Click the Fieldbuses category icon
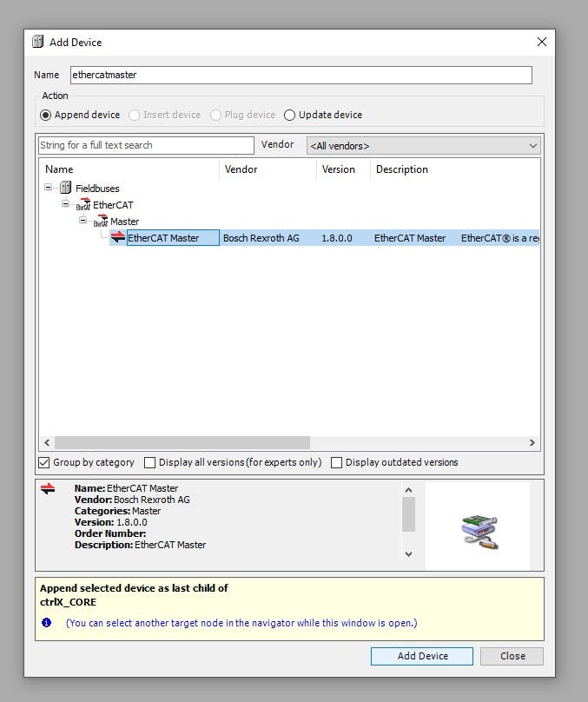This screenshot has height=702, width=588. 66,188
